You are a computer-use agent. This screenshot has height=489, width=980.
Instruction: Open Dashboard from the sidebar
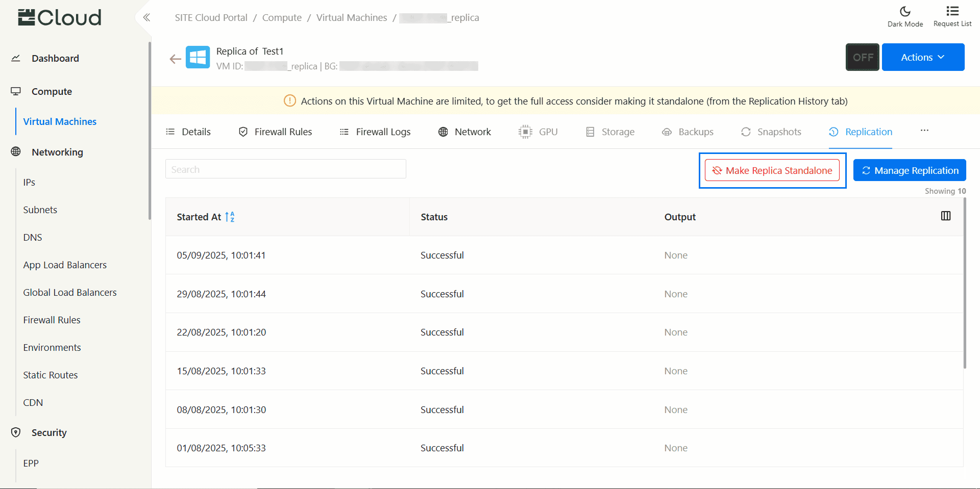pos(55,59)
